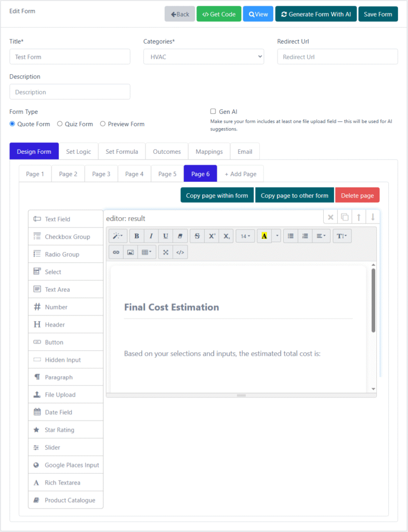Expand the font size 14 dropdown
The image size is (408, 532).
coord(245,236)
